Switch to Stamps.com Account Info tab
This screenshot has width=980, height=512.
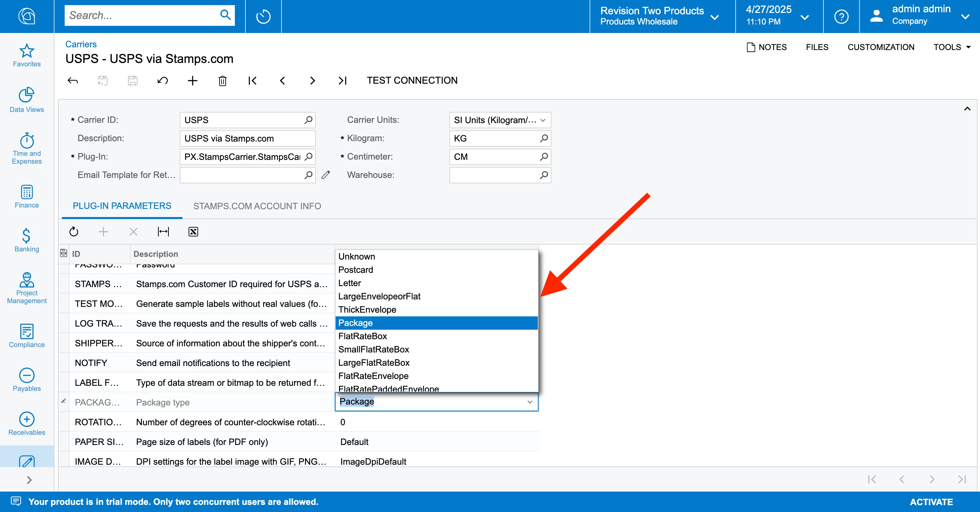click(x=257, y=206)
